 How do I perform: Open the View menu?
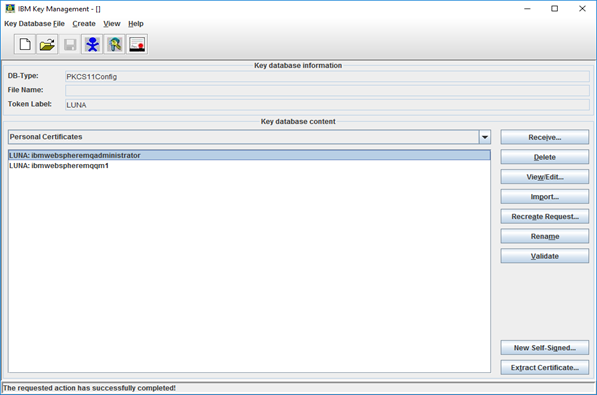(112, 24)
